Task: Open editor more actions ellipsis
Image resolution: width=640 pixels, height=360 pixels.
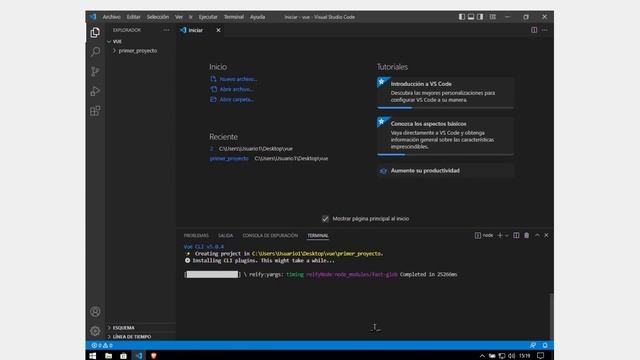Action: coord(544,30)
